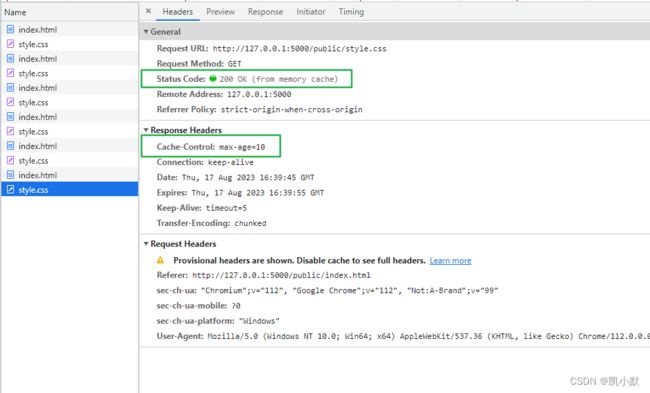Click the Remote Address value 127.0.0.1:5000
The image size is (650, 393).
pyautogui.click(x=259, y=94)
